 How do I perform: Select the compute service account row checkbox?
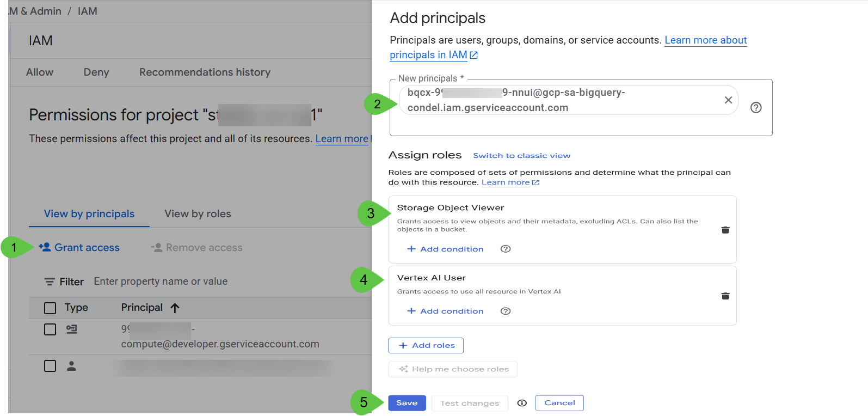[50, 329]
